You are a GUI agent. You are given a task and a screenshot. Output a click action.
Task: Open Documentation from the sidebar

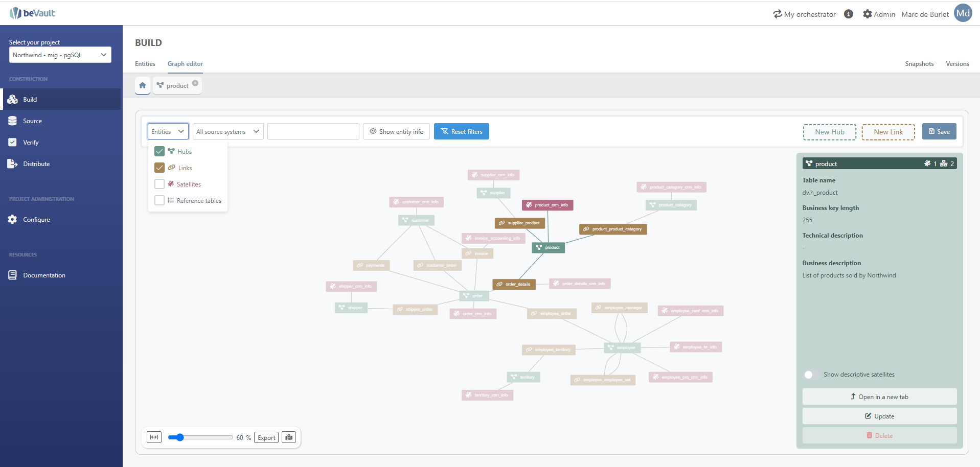(x=44, y=275)
